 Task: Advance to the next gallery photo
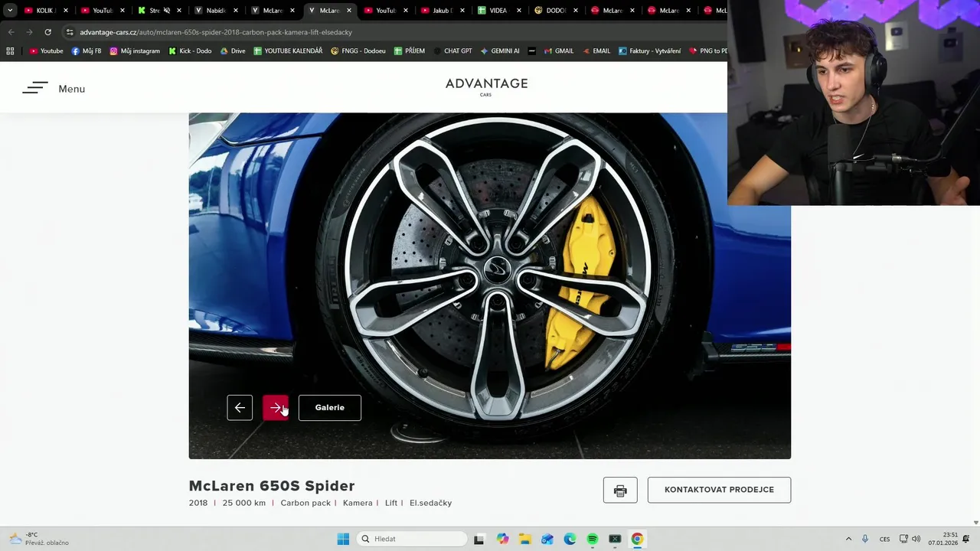[276, 407]
